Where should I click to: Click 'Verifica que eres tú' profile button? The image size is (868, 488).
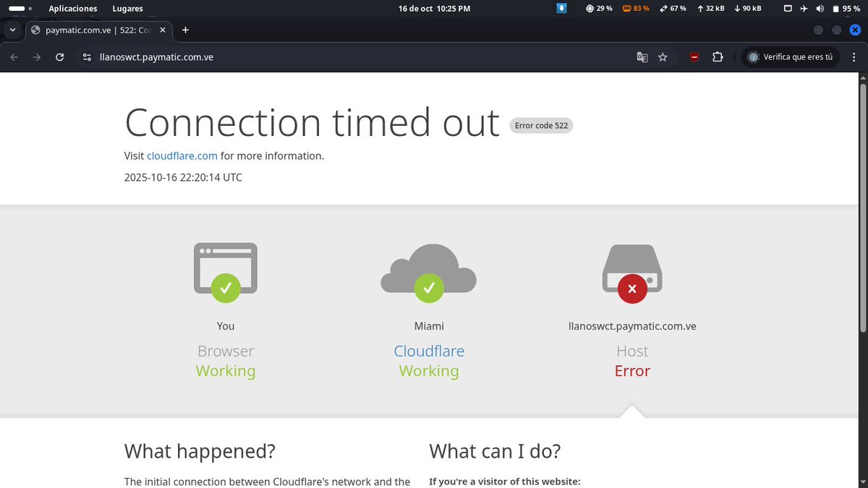pyautogui.click(x=791, y=57)
